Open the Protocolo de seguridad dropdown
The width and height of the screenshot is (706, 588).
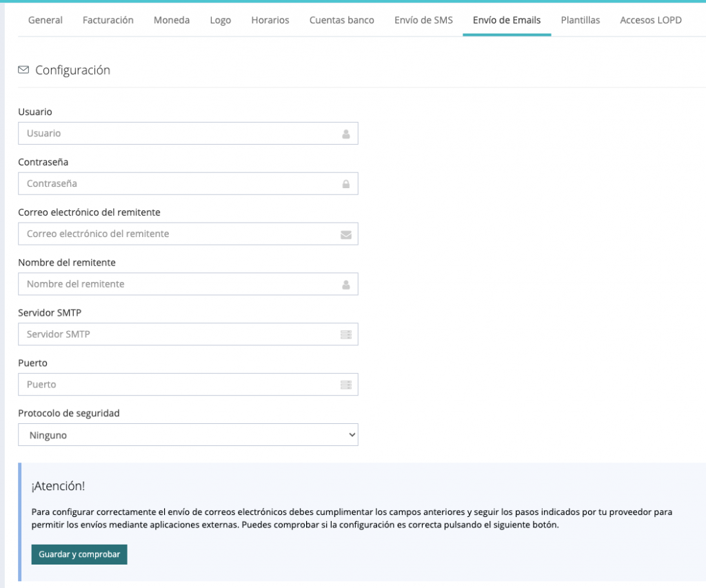pos(188,435)
